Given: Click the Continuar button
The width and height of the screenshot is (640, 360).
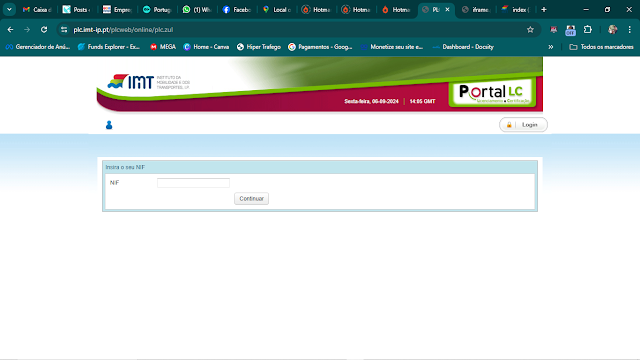Looking at the screenshot, I should [251, 198].
